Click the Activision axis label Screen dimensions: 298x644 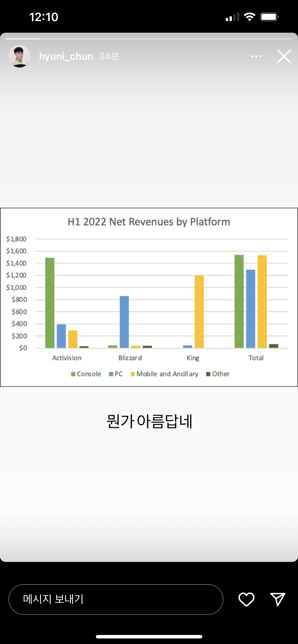tap(67, 358)
